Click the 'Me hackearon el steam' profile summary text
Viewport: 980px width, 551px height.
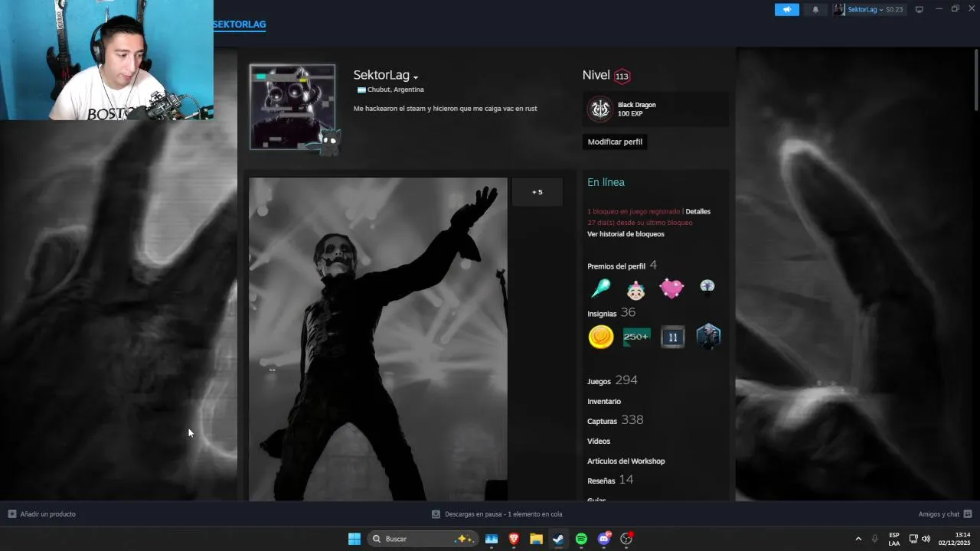click(x=445, y=109)
